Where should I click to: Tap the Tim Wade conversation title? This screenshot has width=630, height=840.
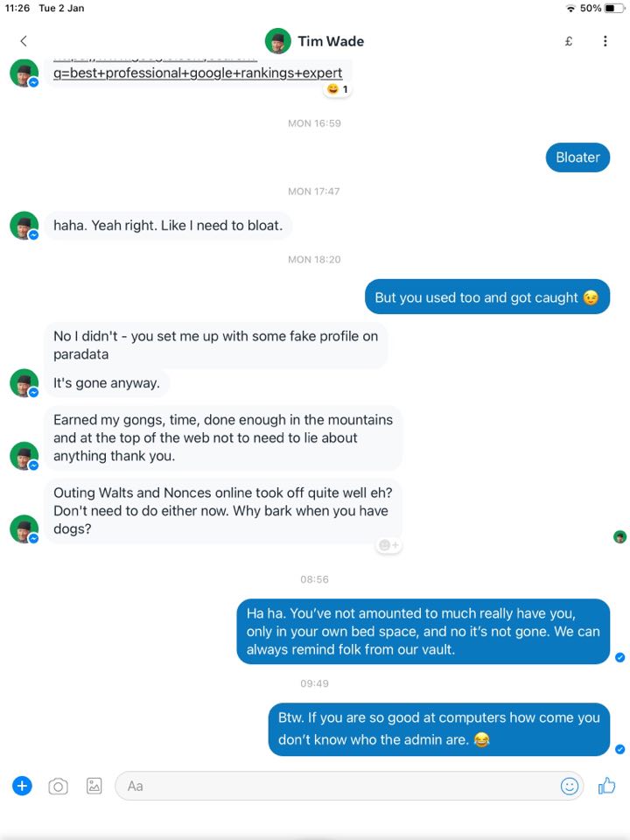point(331,41)
